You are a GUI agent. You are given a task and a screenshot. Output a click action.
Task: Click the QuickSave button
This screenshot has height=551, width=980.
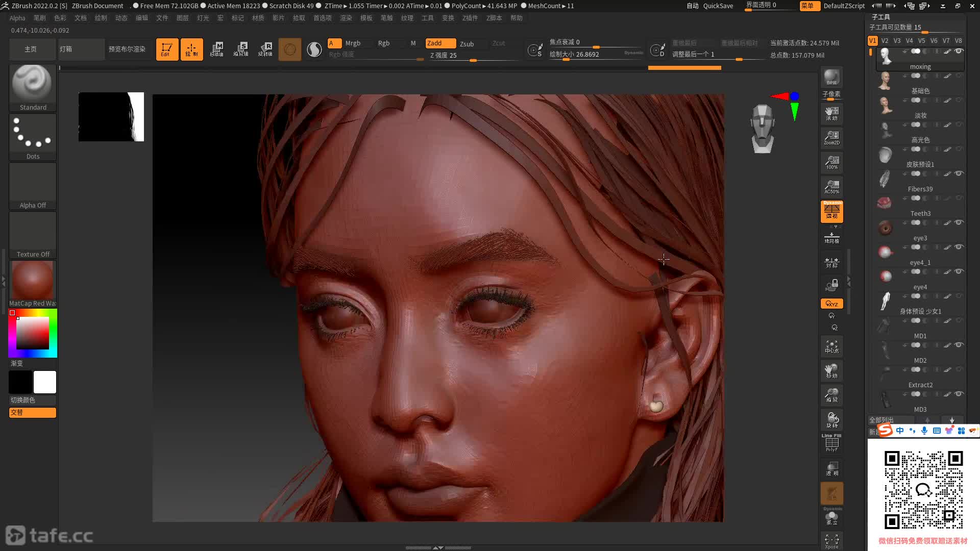pos(718,6)
